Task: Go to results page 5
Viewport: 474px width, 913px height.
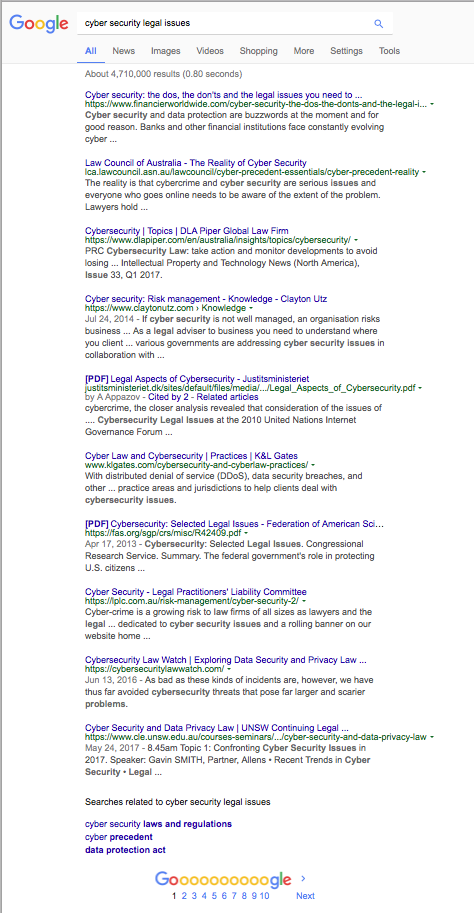Action: coord(214,896)
